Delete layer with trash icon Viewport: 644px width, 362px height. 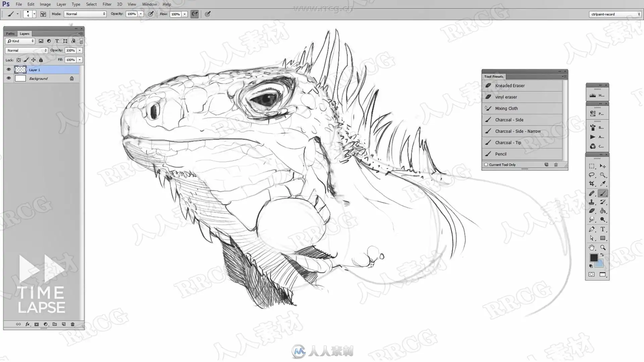click(72, 324)
